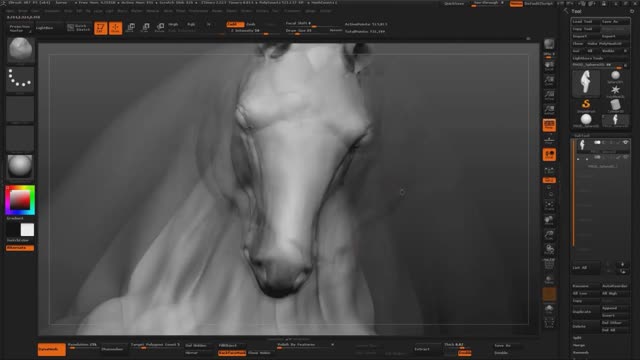Viewport: 640px width, 360px height.
Task: Select the white main color swatch
Action: [27, 230]
